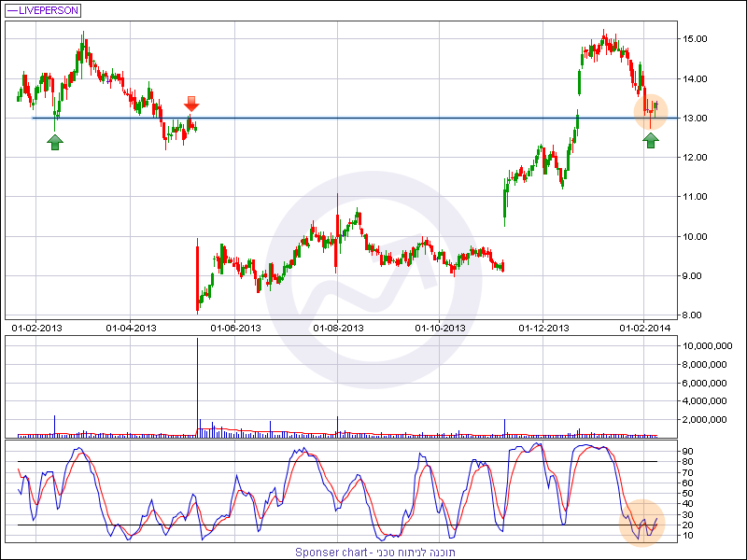
Task: Select the 01-06-2013 date label
Action: tap(236, 329)
